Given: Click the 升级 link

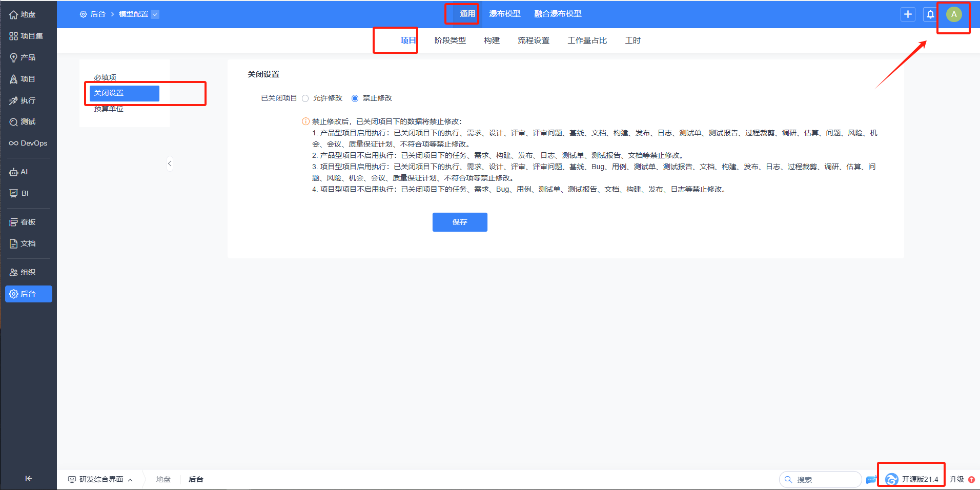Looking at the screenshot, I should (956, 480).
